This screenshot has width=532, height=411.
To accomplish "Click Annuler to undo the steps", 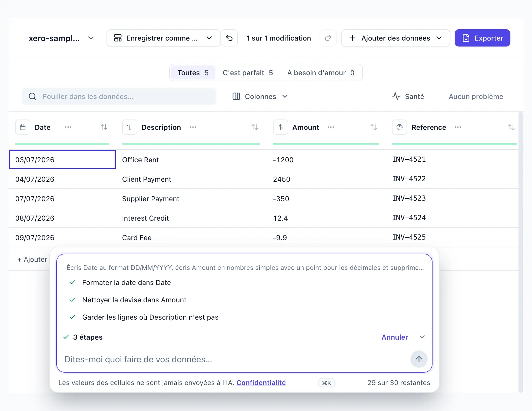I will coord(395,337).
